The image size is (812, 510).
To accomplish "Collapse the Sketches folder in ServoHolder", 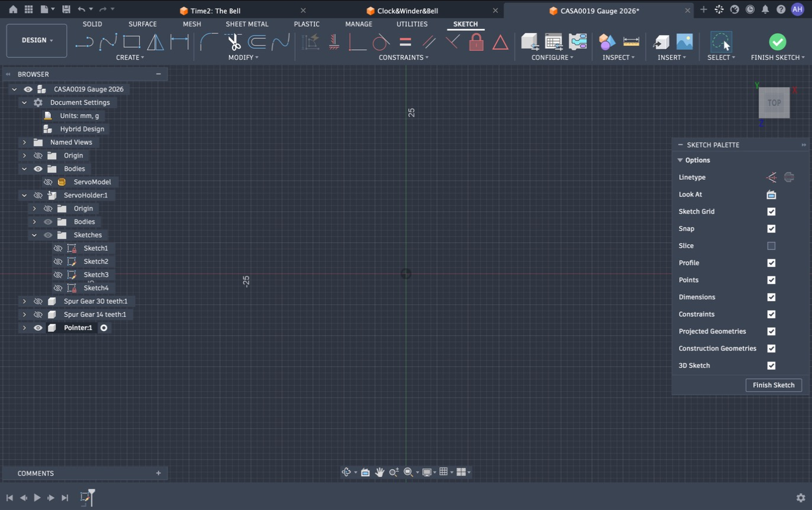I will [x=34, y=235].
